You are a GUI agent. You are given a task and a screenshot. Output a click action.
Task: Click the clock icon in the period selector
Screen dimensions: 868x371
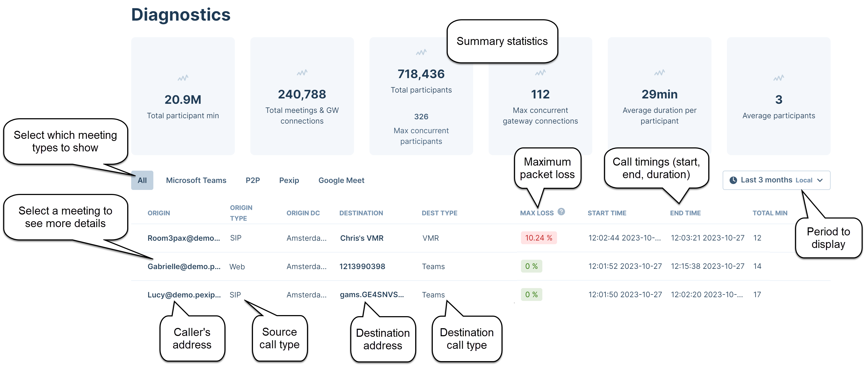(x=733, y=181)
